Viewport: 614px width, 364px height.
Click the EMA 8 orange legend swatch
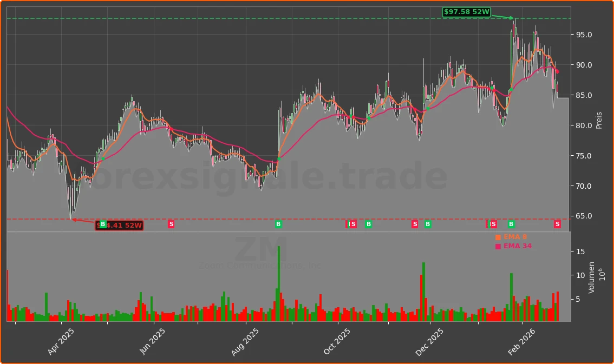[x=498, y=237]
